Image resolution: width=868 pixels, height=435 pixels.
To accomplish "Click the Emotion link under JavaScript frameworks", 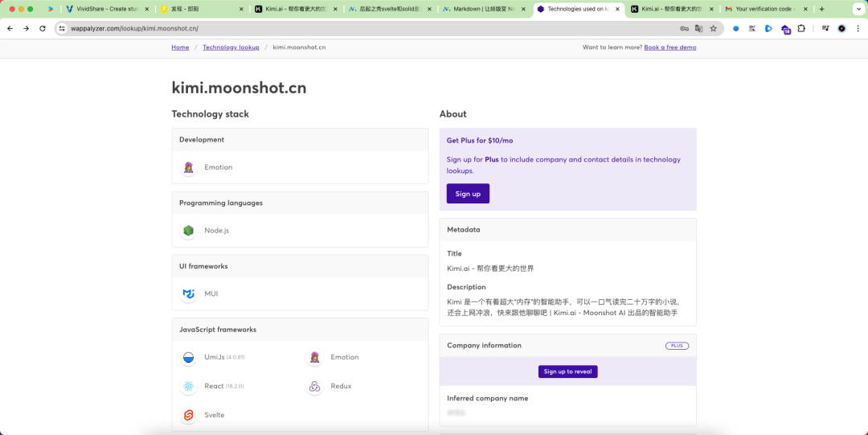I will 344,358.
